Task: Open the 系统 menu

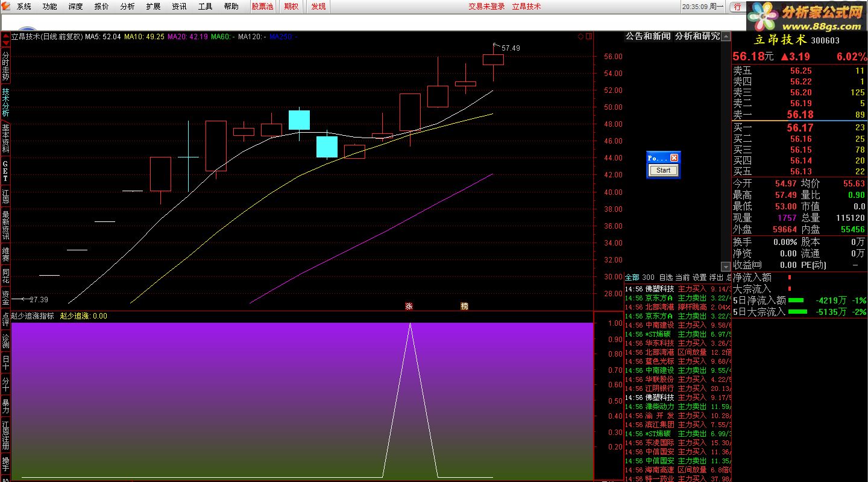Action: click(x=24, y=7)
